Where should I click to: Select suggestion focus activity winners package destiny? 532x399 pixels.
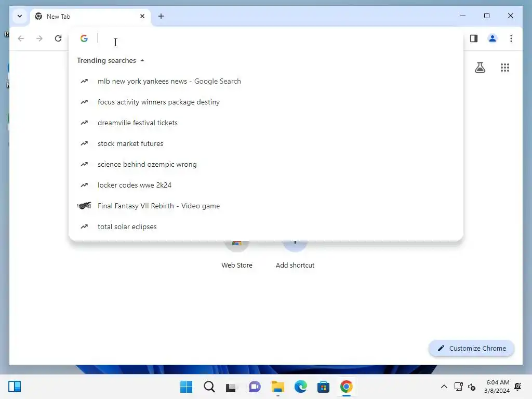click(x=265, y=102)
